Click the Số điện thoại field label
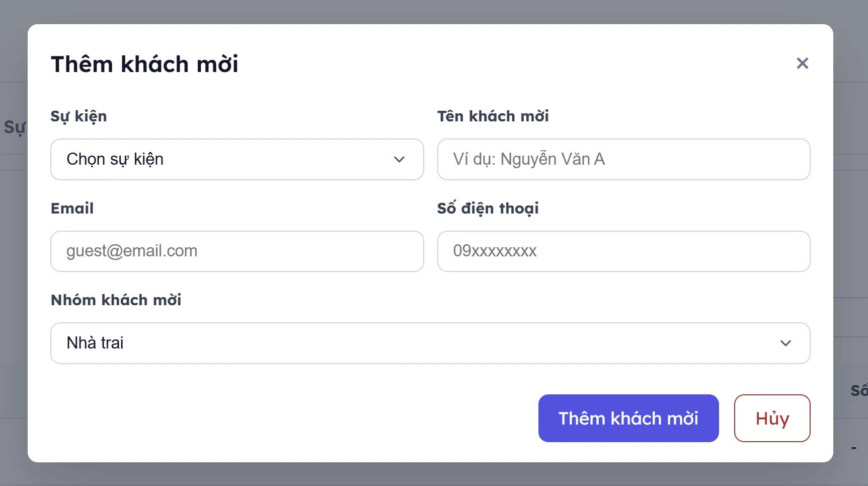Image resolution: width=868 pixels, height=486 pixels. click(x=488, y=209)
